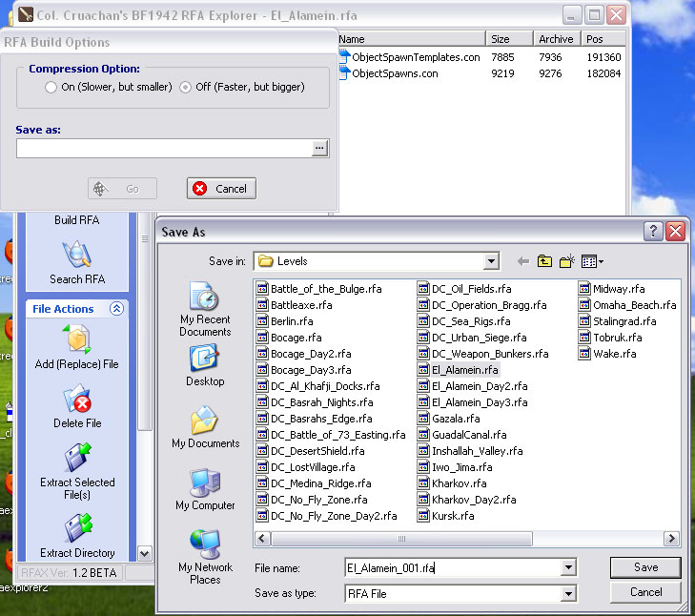Go back to last folder visited

tap(523, 261)
